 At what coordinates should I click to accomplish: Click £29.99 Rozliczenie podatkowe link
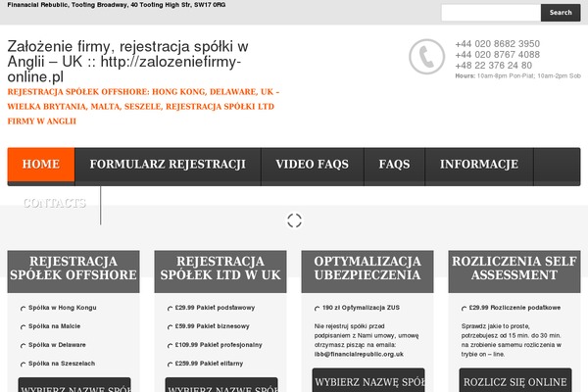(514, 308)
